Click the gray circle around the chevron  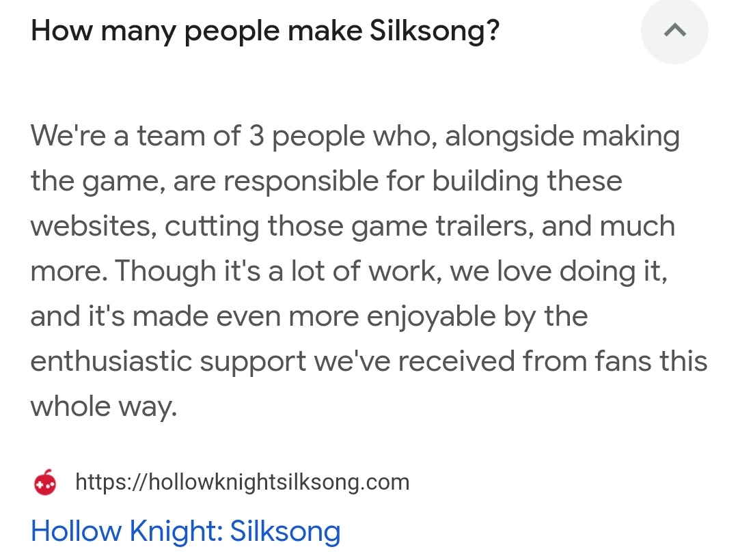point(674,31)
